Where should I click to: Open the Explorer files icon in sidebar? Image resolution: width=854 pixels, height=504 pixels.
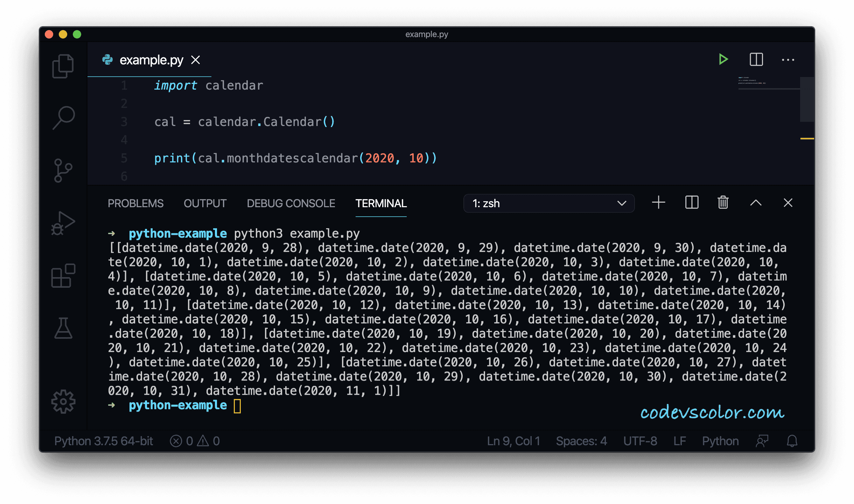coord(63,66)
